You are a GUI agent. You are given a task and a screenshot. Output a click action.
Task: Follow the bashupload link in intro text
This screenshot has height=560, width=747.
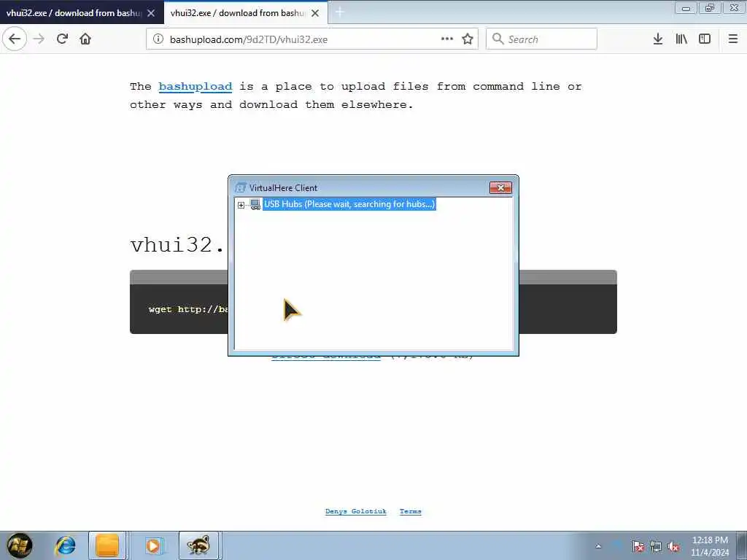tap(196, 86)
